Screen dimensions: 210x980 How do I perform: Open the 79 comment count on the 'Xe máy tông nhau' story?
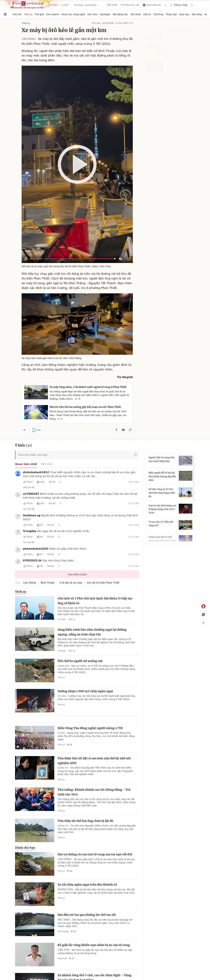[77, 399]
